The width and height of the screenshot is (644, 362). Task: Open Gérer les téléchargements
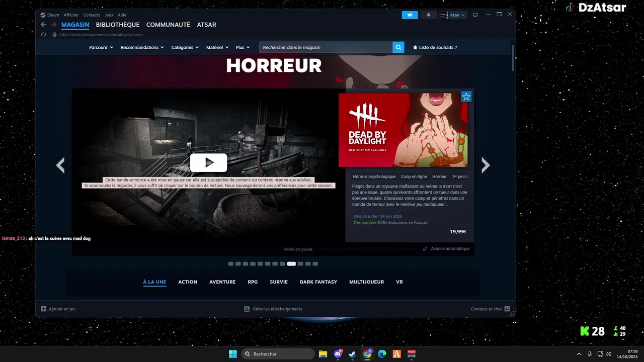click(277, 309)
